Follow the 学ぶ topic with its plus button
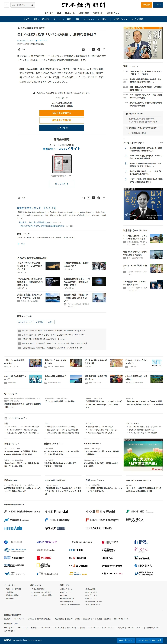 19,244
